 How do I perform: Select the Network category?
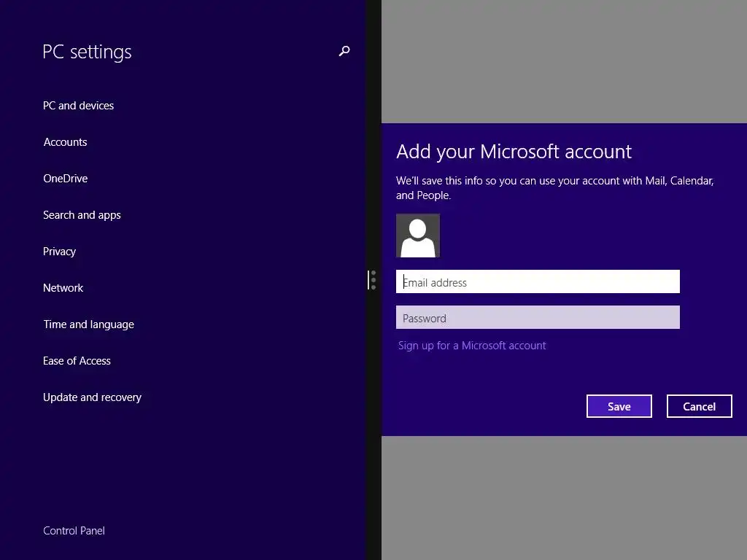63,288
